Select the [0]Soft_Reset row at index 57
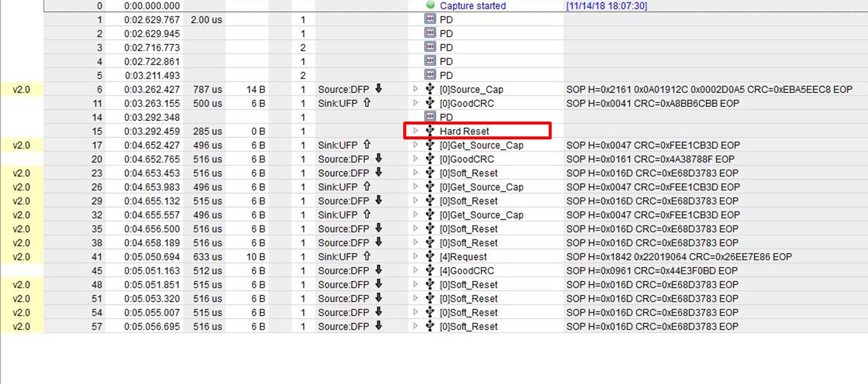Screen dimensions: 868x384 455,326
